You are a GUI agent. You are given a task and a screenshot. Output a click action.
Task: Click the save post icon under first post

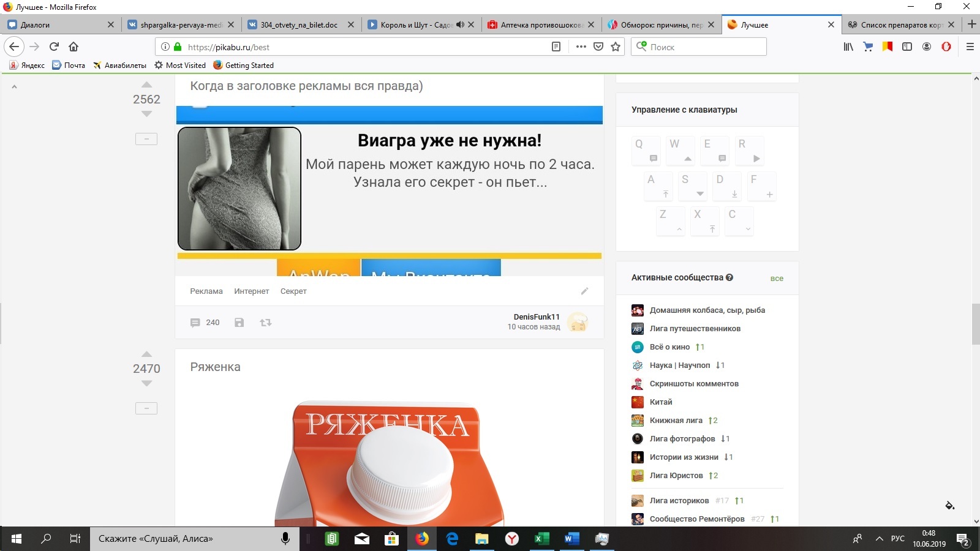pos(239,323)
